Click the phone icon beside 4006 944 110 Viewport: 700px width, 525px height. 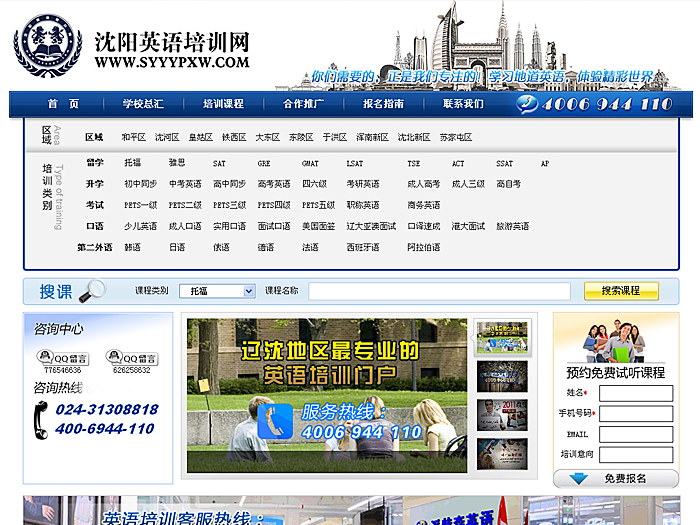[x=530, y=103]
